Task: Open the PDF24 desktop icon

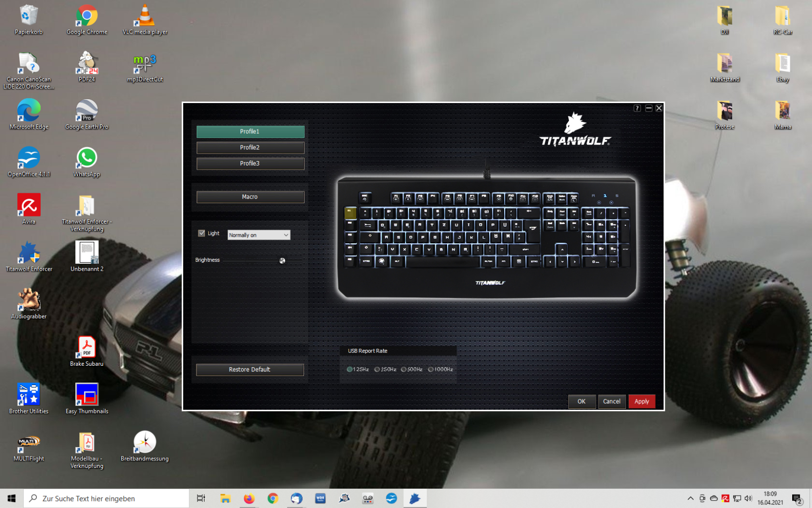Action: [87, 67]
